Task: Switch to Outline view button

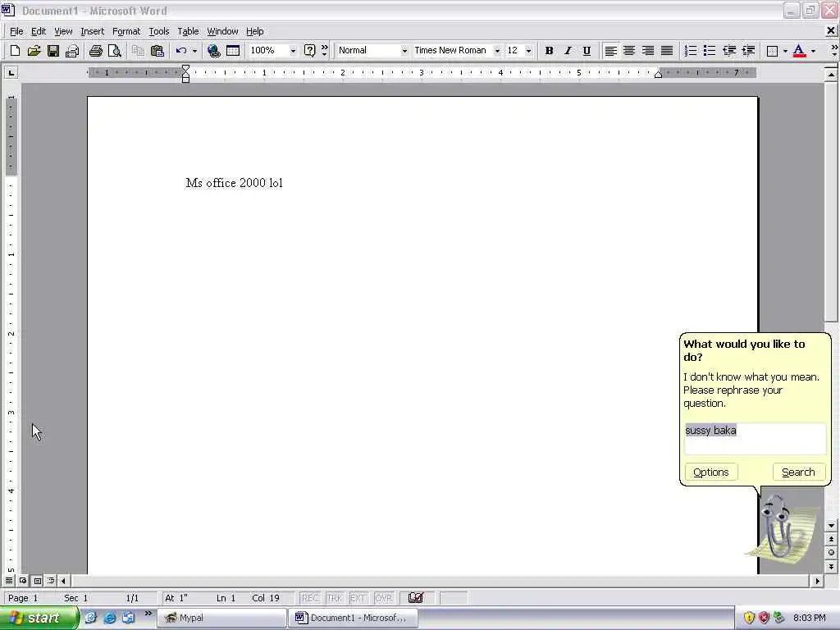Action: click(x=51, y=580)
